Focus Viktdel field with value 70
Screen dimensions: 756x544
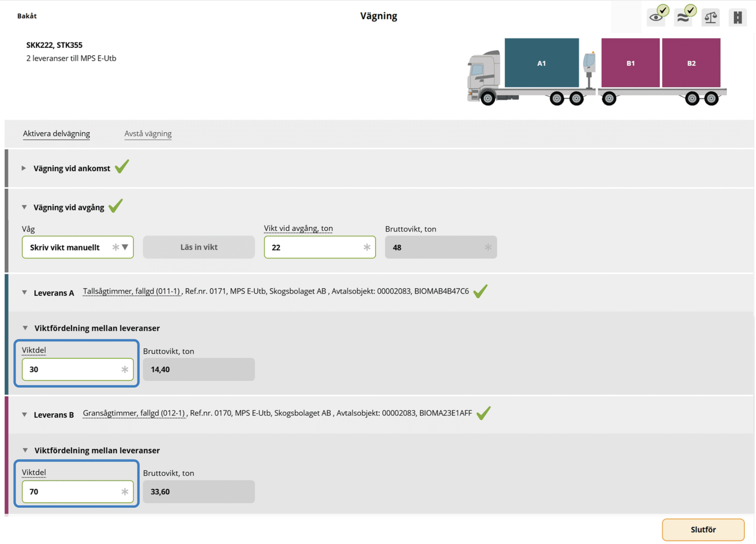point(78,492)
